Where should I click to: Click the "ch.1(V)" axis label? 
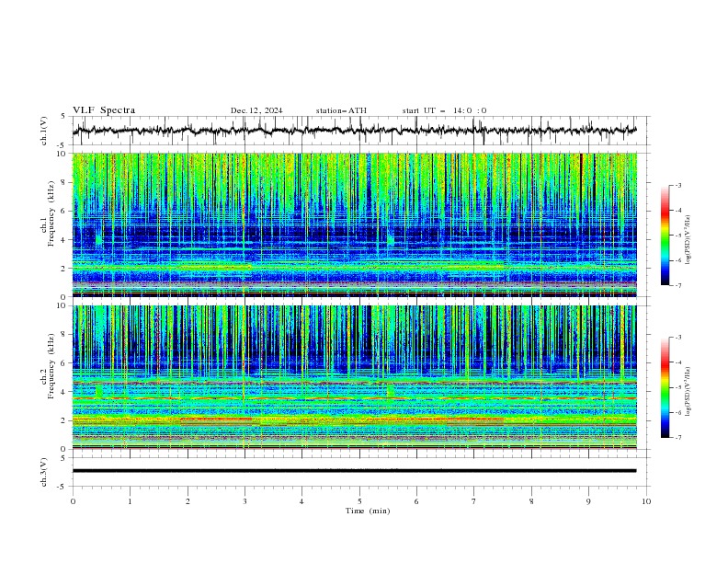tap(44, 131)
